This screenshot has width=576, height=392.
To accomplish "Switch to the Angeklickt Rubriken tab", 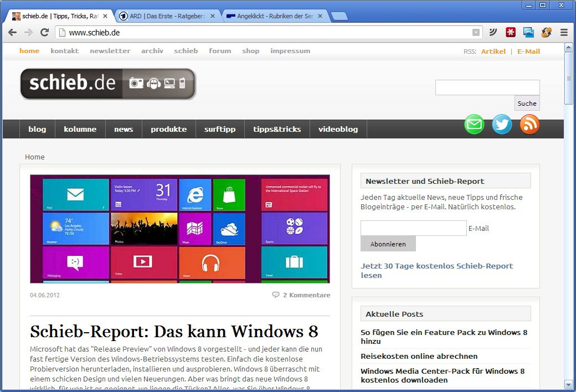I will (x=275, y=16).
